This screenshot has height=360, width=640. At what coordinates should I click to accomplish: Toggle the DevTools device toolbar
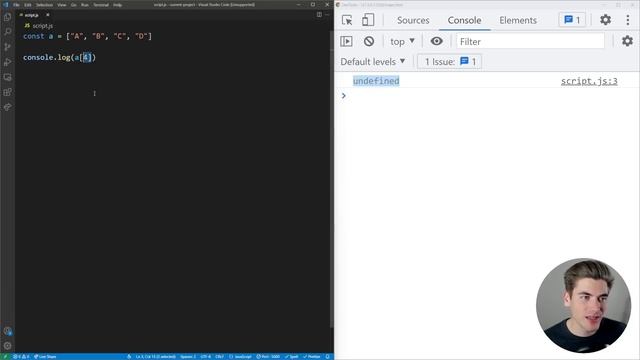[368, 20]
